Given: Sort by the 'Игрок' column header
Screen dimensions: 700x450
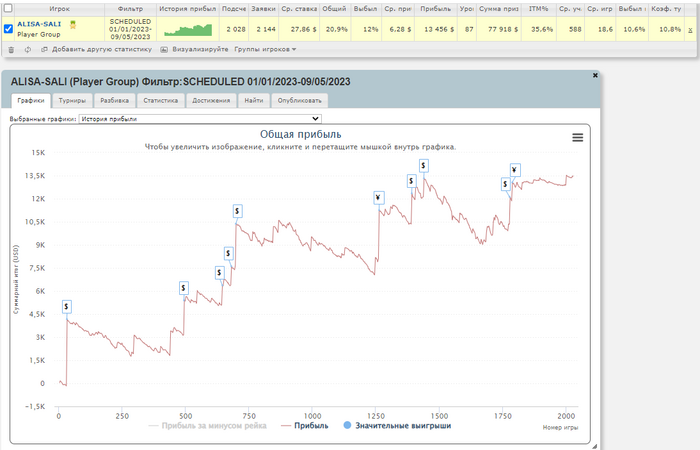Looking at the screenshot, I should [x=59, y=8].
